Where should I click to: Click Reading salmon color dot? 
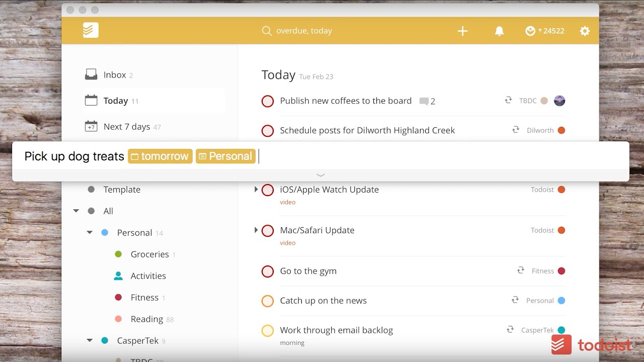point(118,319)
